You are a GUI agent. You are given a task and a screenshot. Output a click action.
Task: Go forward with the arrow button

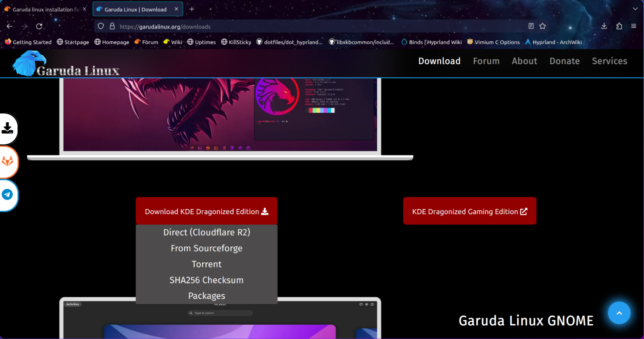[x=25, y=26]
